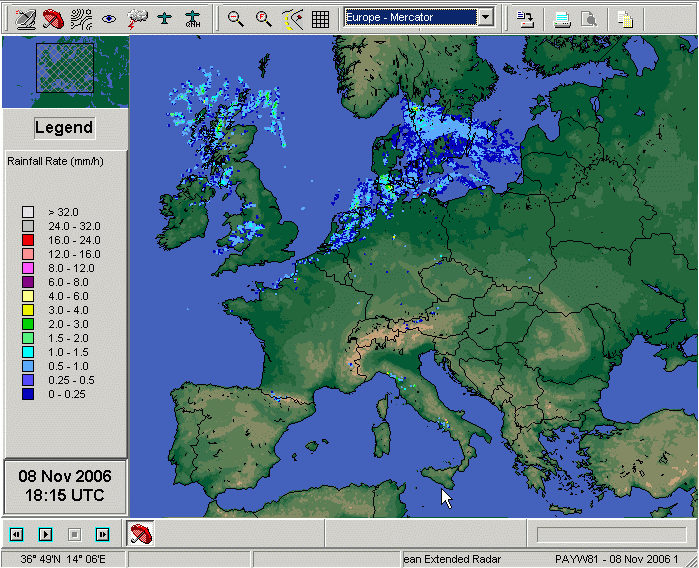This screenshot has width=699, height=568.
Task: Click the aircraft QNH pressure icon
Action: (x=194, y=17)
